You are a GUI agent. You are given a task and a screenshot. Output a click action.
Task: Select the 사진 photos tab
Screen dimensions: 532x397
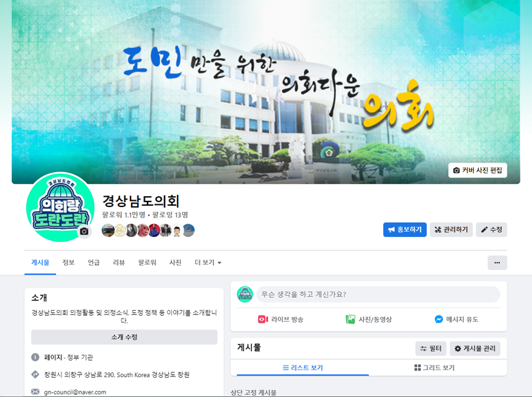176,262
